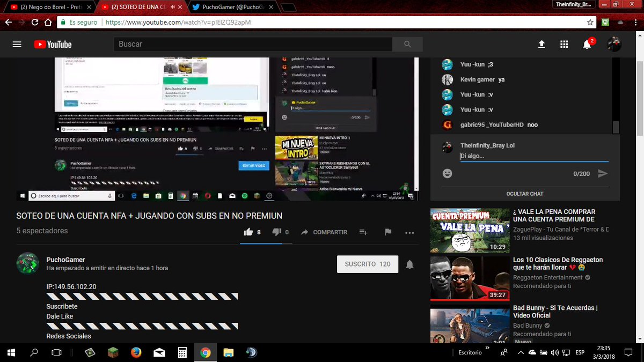Image resolution: width=644 pixels, height=362 pixels.
Task: Click the SUSCRITO 120 button
Action: tap(368, 264)
